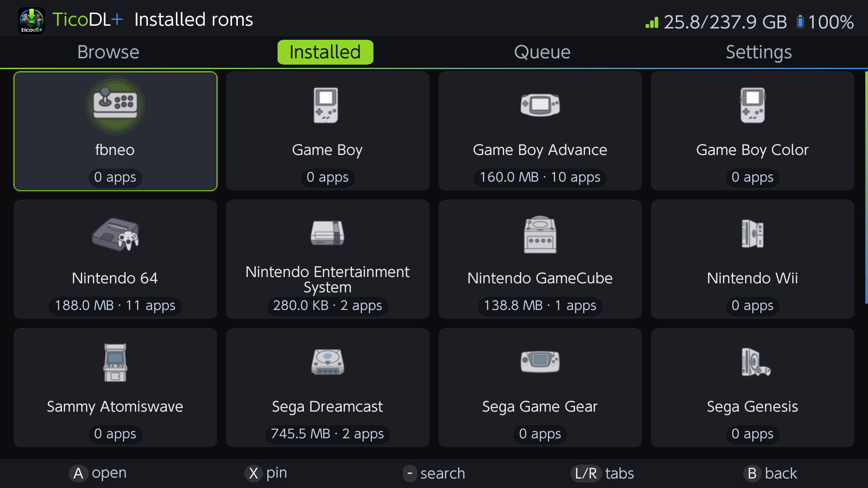Click the 'Nintendo Wii' title text
Screen dimensions: 868x488
(x=752, y=278)
